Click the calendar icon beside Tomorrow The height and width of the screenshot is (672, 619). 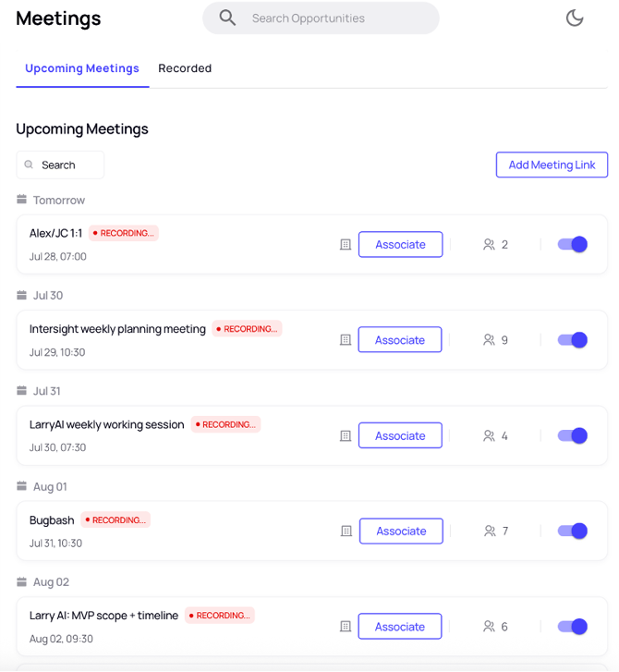[x=21, y=200]
